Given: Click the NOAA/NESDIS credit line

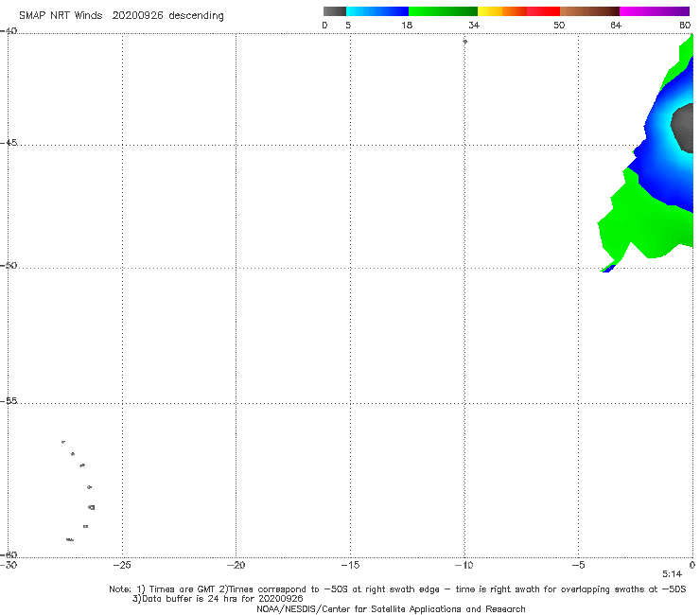Looking at the screenshot, I should coord(391,609).
